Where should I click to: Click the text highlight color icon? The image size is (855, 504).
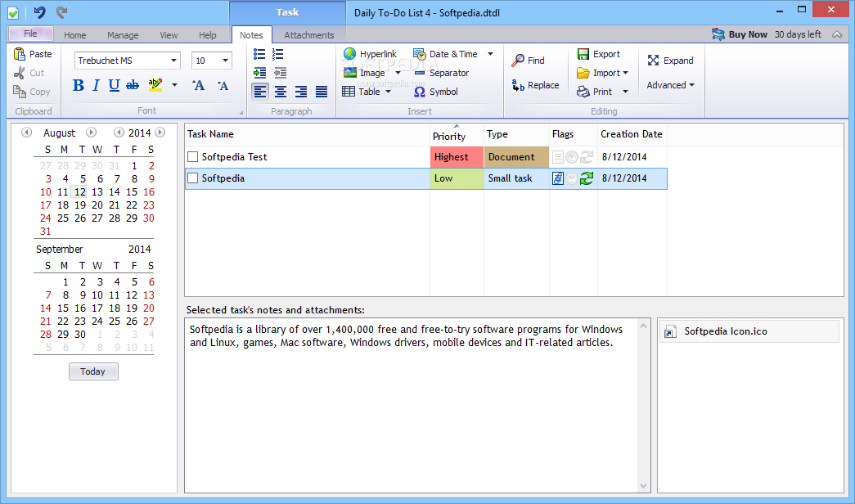[x=155, y=85]
